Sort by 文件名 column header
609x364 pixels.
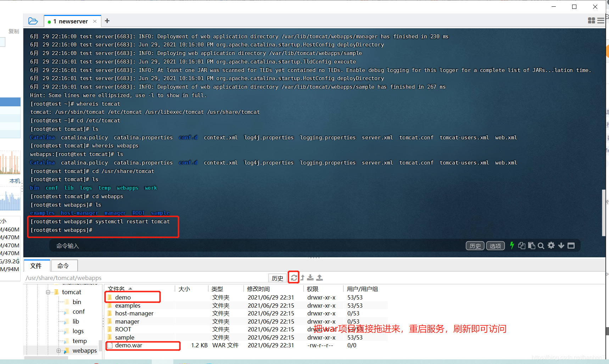click(x=139, y=289)
